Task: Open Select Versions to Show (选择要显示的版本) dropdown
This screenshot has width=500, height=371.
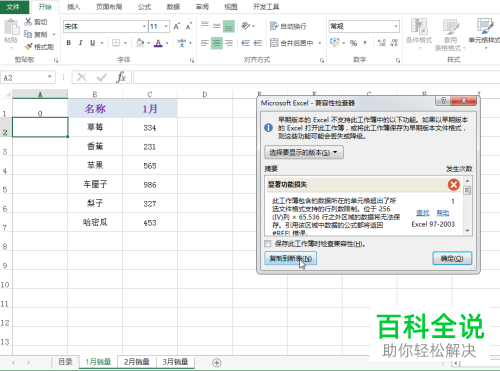Action: (304, 152)
